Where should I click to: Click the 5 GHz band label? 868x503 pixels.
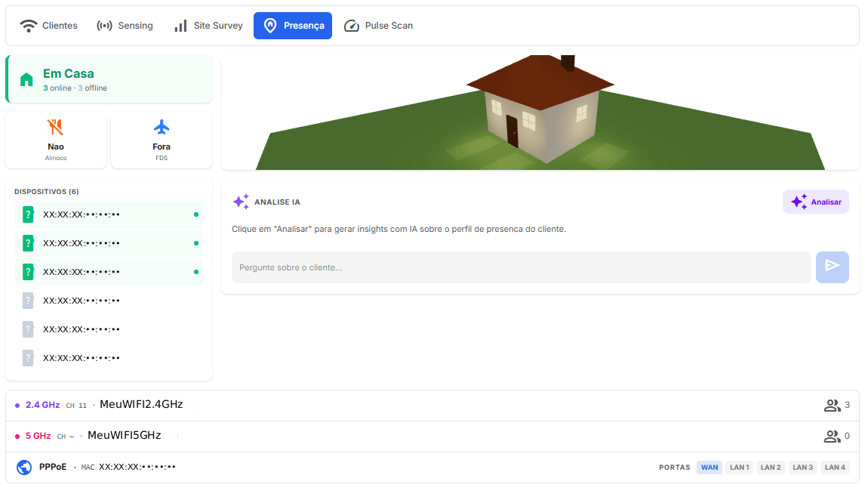(x=38, y=436)
